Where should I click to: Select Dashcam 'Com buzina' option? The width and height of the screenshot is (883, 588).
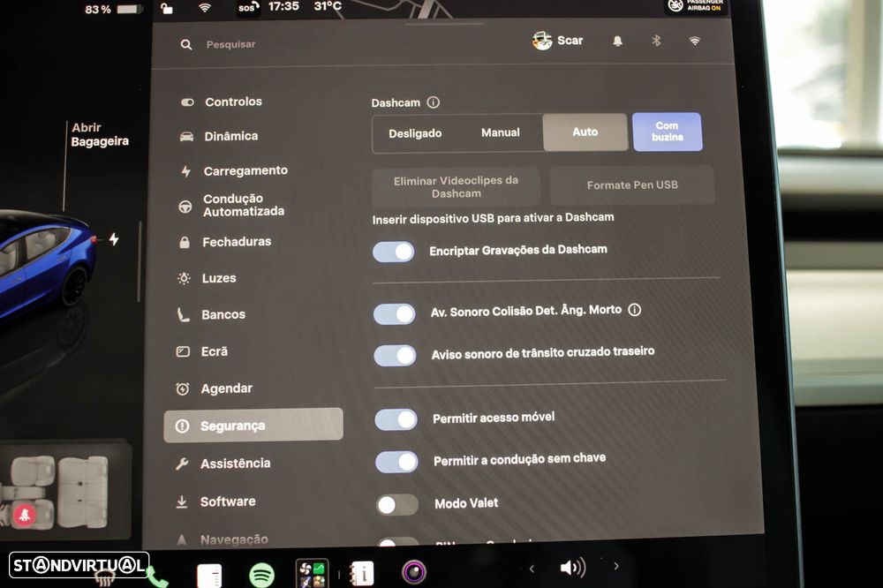coord(668,132)
